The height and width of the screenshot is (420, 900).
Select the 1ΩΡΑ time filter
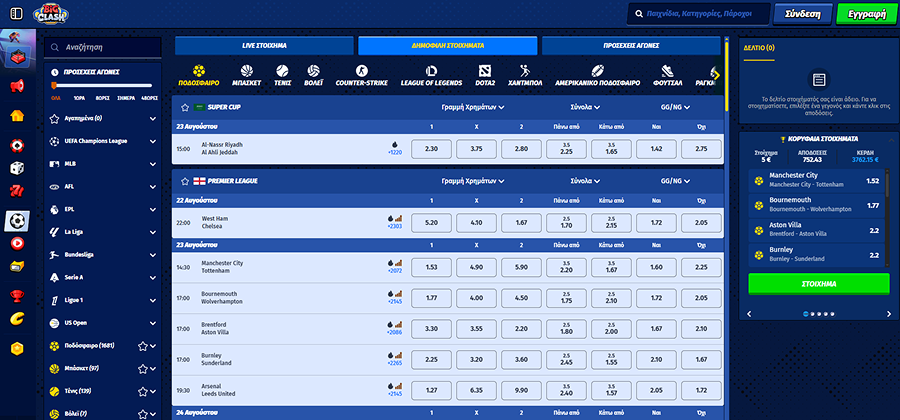pyautogui.click(x=79, y=98)
